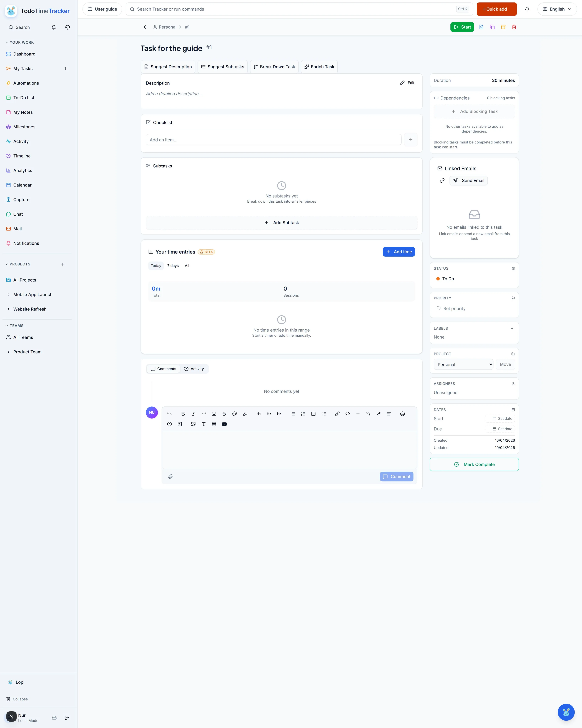The image size is (582, 728).
Task: Click the top bar notification bell
Action: 527,9
